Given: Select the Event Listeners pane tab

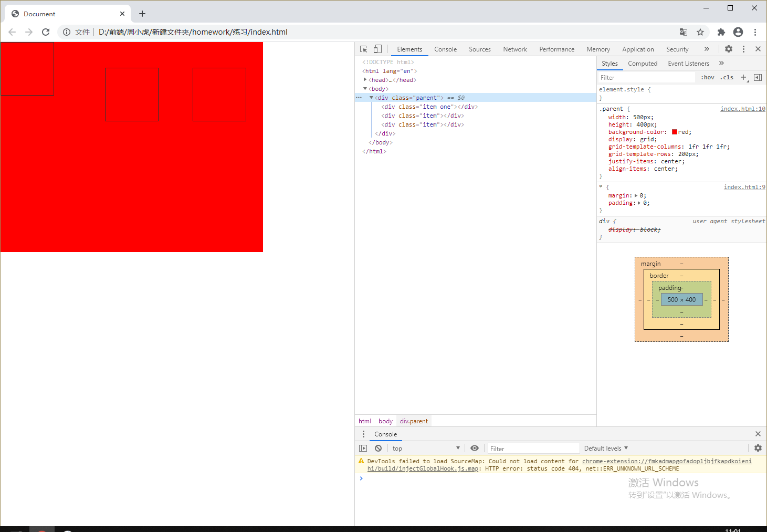Looking at the screenshot, I should click(x=688, y=63).
